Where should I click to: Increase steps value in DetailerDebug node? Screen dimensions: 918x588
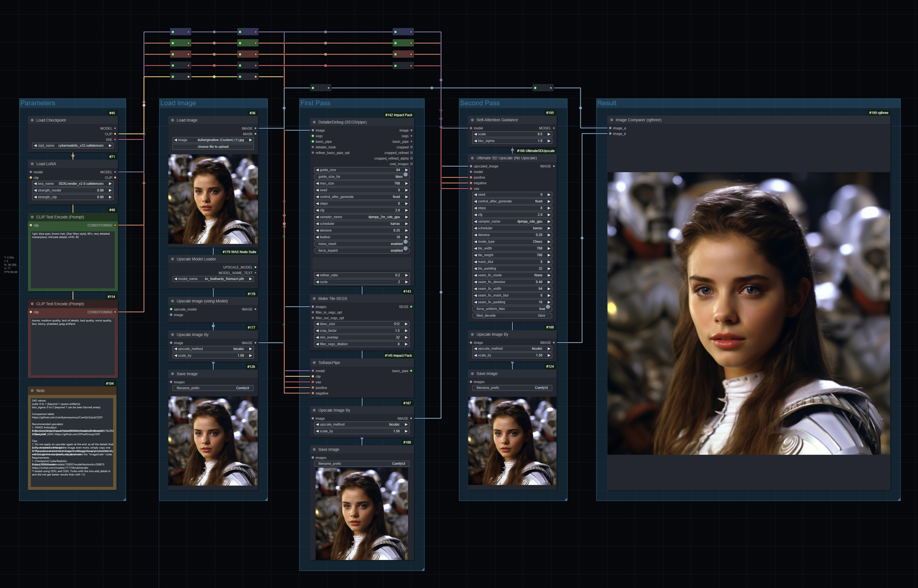[x=407, y=204]
